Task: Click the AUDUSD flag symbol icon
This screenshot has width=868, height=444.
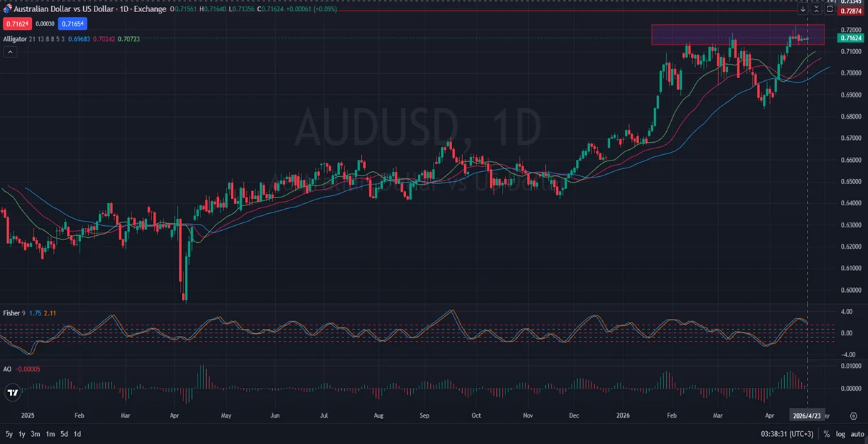Action: pyautogui.click(x=7, y=9)
